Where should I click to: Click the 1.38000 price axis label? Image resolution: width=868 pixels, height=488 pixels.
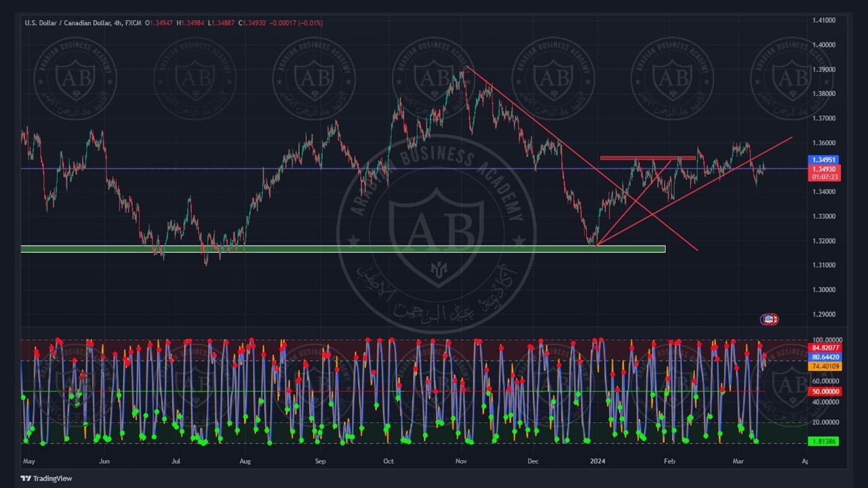(x=823, y=94)
